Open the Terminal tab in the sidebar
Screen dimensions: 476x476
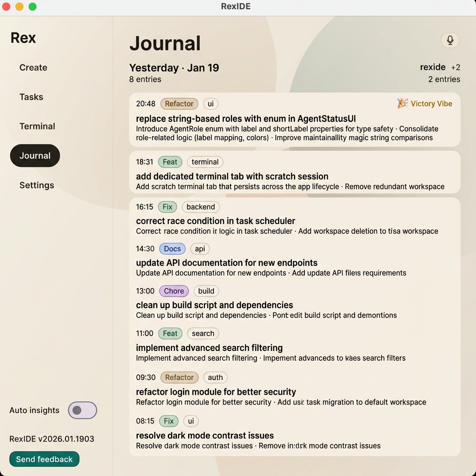(x=37, y=126)
